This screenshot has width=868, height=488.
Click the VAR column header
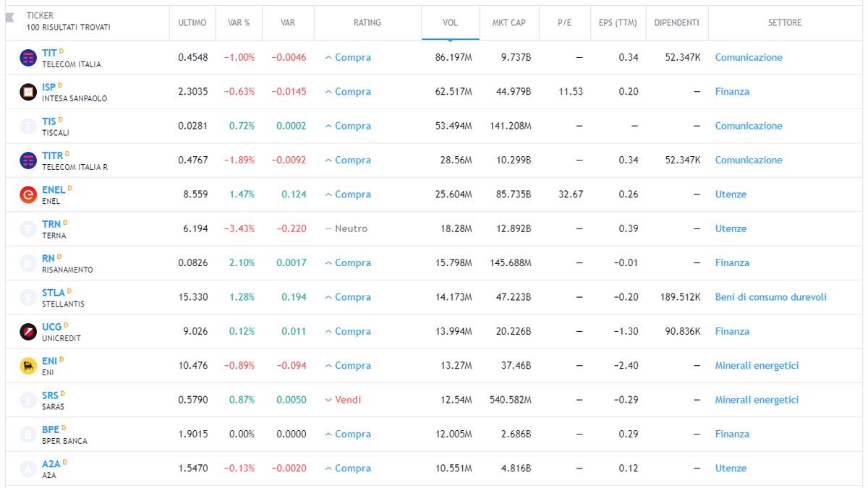tap(288, 23)
